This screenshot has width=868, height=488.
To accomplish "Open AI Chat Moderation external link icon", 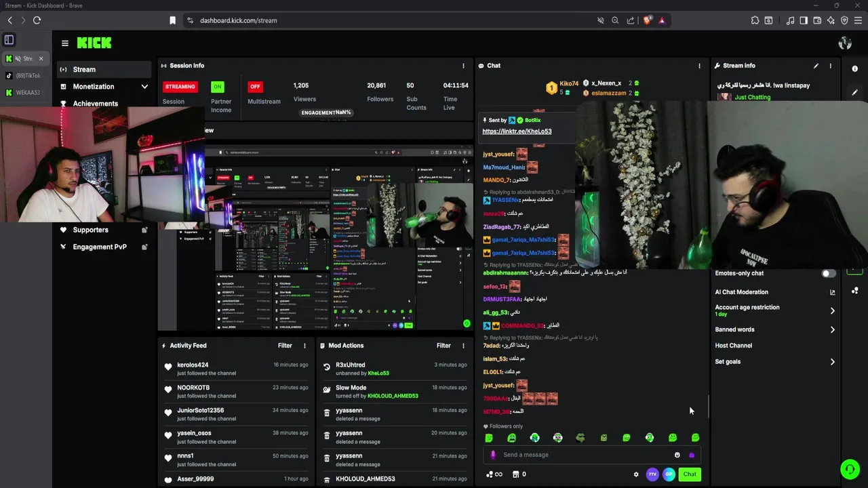I will click(x=832, y=292).
